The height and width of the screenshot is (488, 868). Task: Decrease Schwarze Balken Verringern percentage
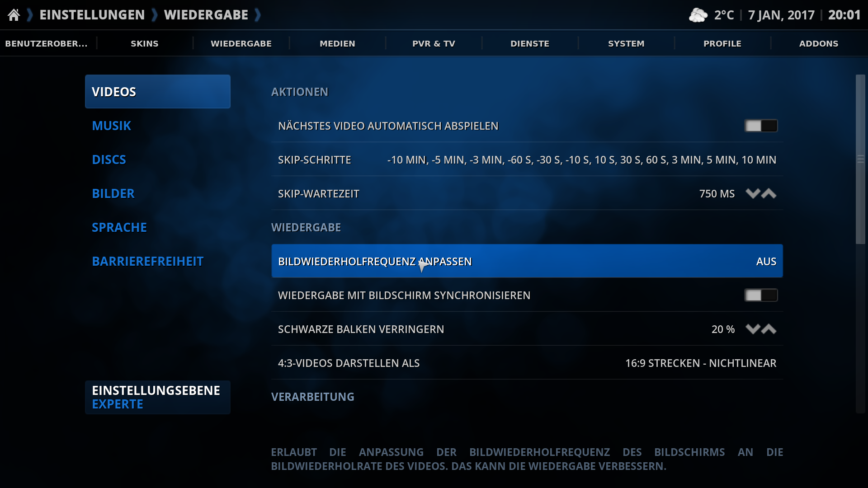[753, 329]
